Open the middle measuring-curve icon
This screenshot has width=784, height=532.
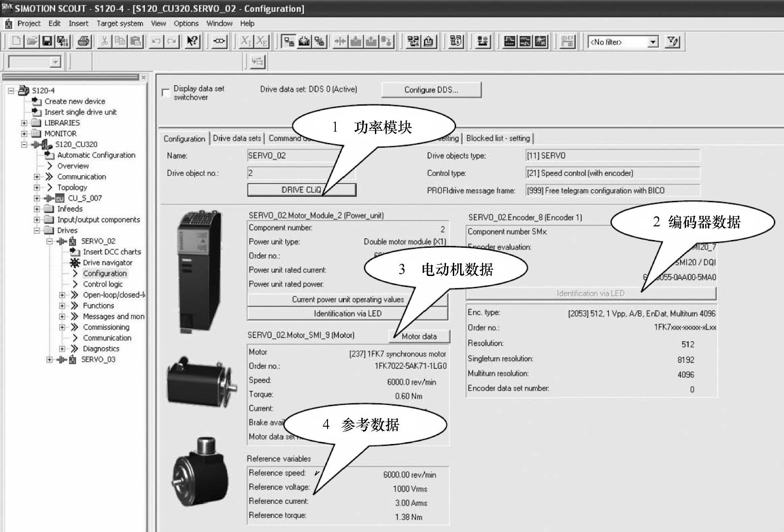tap(525, 41)
